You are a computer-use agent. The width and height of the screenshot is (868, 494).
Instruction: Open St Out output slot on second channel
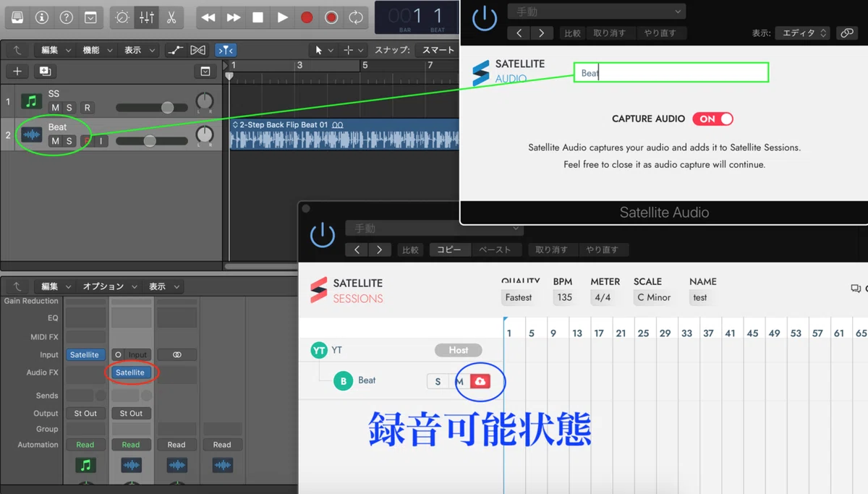pyautogui.click(x=131, y=413)
